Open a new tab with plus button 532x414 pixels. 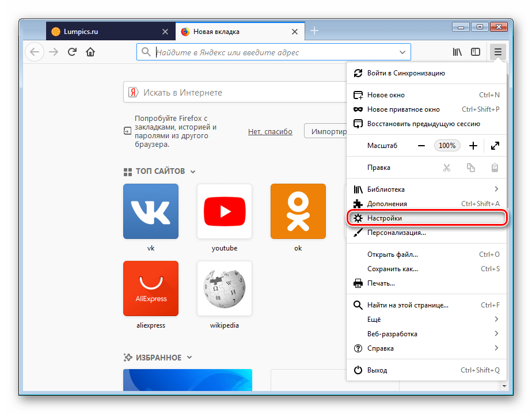pyautogui.click(x=314, y=31)
